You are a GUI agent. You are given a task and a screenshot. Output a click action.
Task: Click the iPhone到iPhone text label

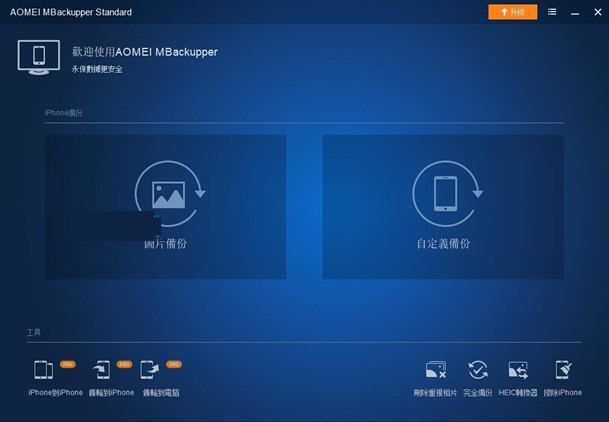[56, 392]
